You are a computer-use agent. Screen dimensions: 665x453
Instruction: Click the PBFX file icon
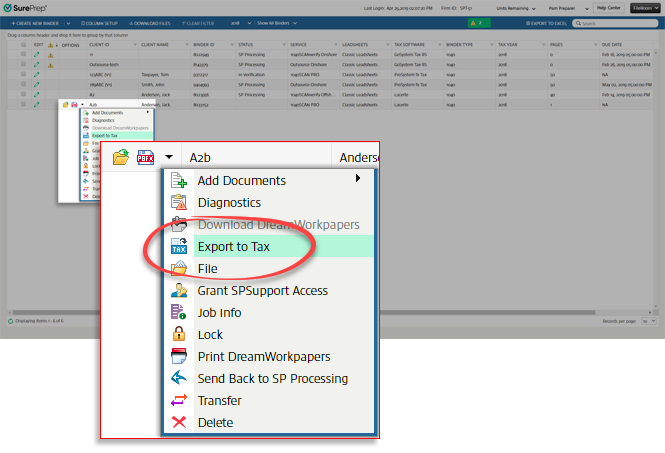click(146, 157)
